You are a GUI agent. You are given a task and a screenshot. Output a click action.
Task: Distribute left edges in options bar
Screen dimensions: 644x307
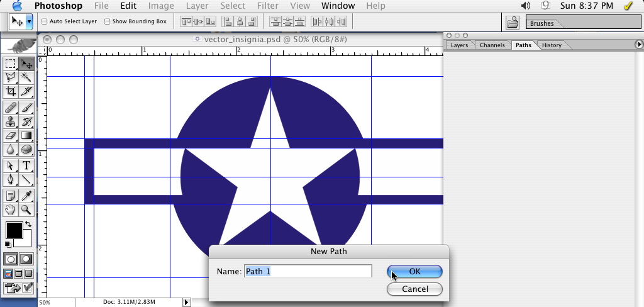coord(317,21)
